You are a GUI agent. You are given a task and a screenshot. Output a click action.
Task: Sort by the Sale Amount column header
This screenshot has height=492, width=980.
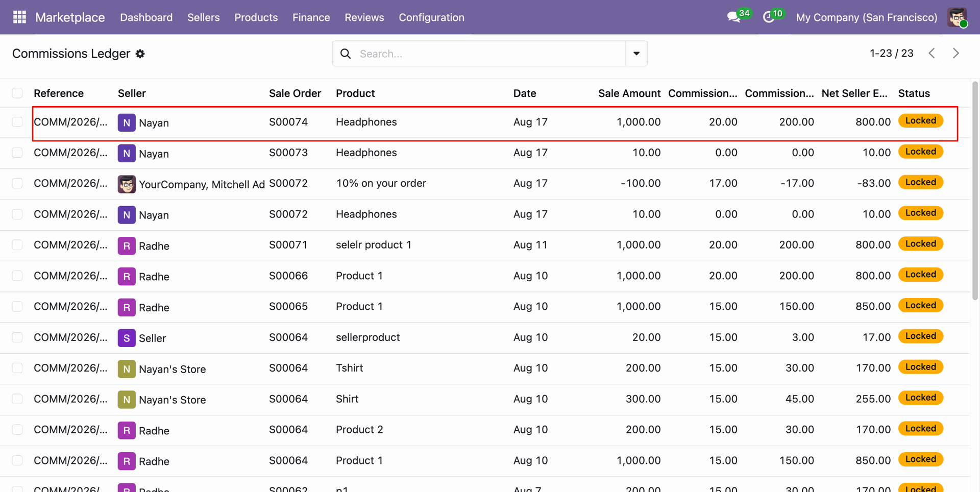pos(629,93)
